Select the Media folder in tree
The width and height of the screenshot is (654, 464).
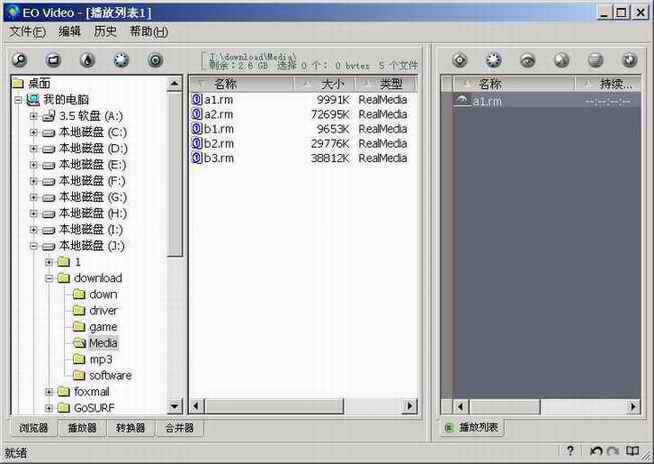[103, 343]
